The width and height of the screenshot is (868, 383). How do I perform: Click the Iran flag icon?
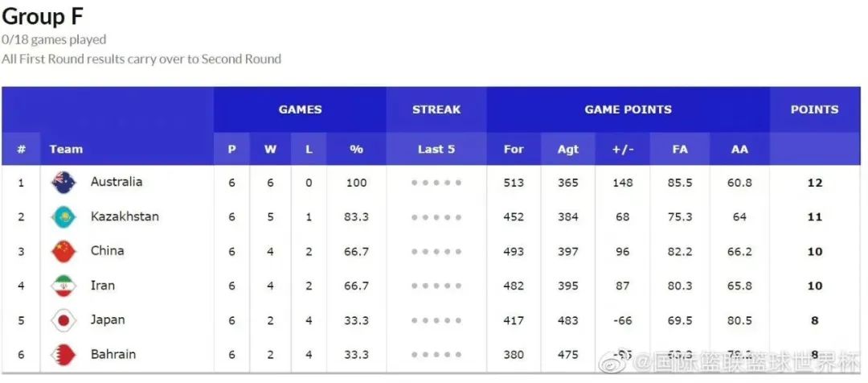63,286
